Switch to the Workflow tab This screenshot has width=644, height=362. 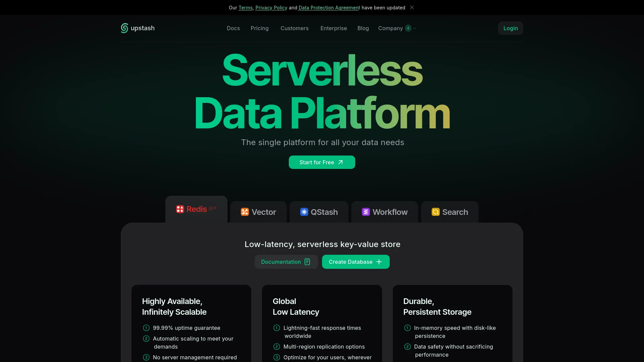click(x=385, y=212)
